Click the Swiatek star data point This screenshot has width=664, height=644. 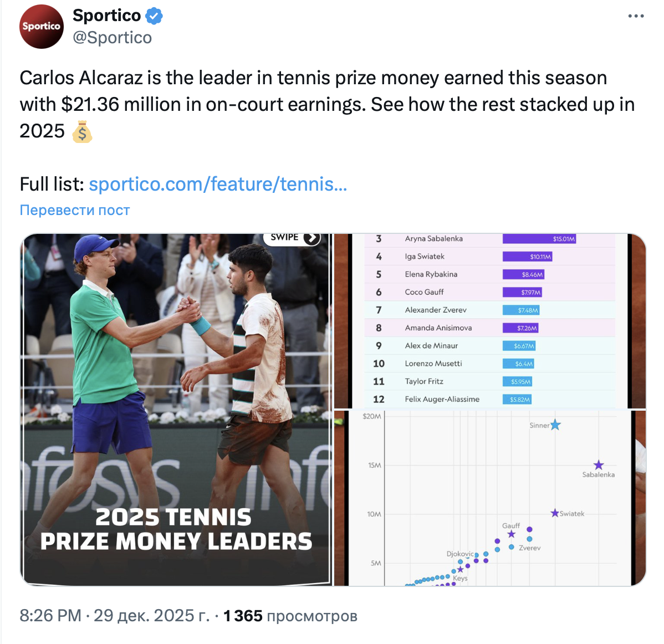(x=555, y=513)
